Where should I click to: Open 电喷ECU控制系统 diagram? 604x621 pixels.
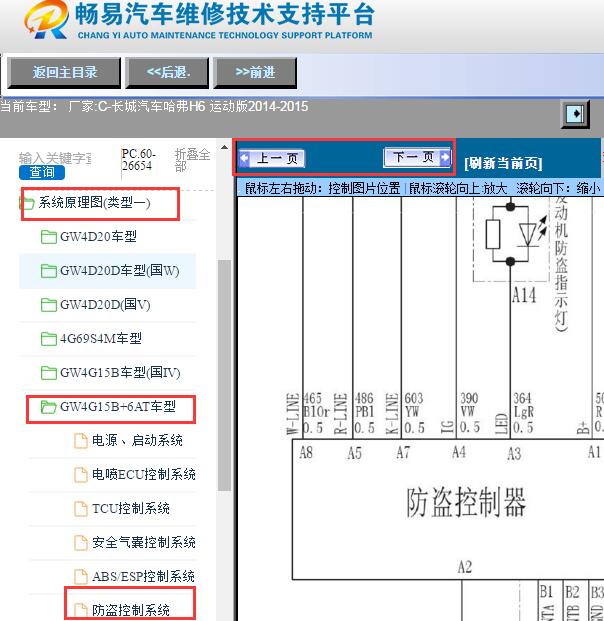coord(144,474)
